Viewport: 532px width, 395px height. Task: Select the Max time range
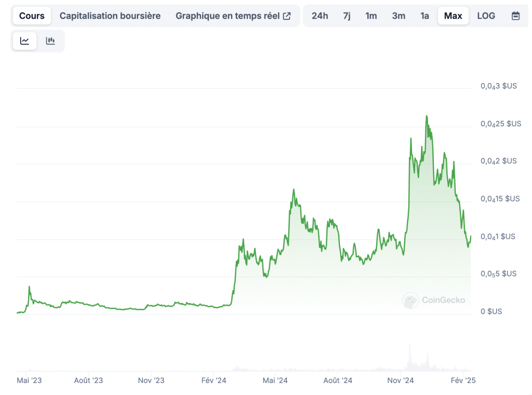[x=453, y=16]
